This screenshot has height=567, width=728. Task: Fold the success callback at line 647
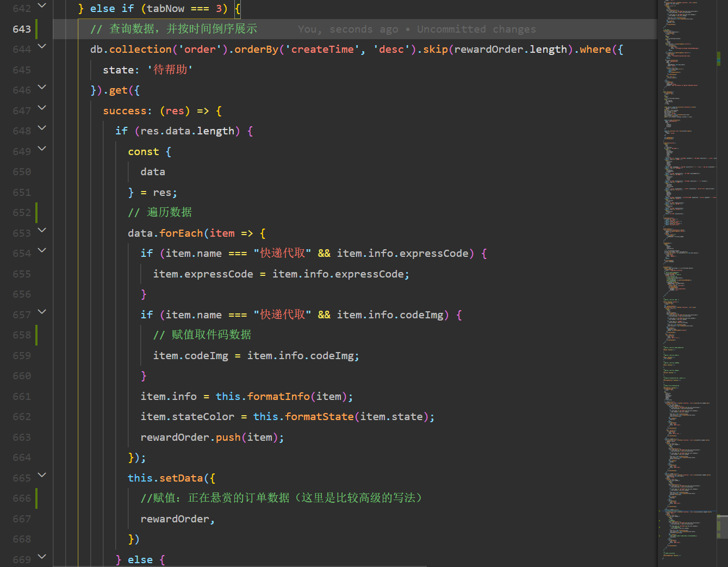click(x=42, y=108)
